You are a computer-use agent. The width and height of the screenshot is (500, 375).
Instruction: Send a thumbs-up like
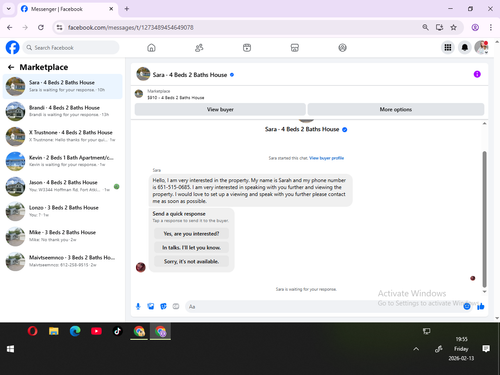tap(480, 306)
